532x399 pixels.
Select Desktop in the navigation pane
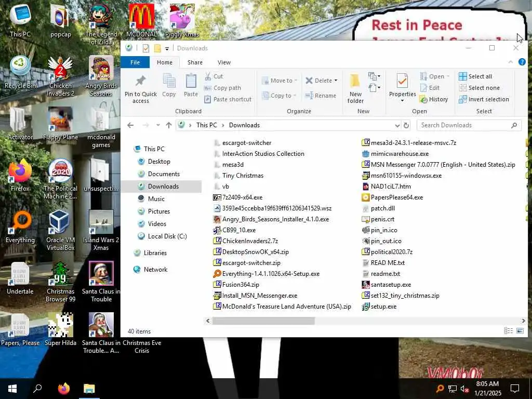(x=159, y=162)
